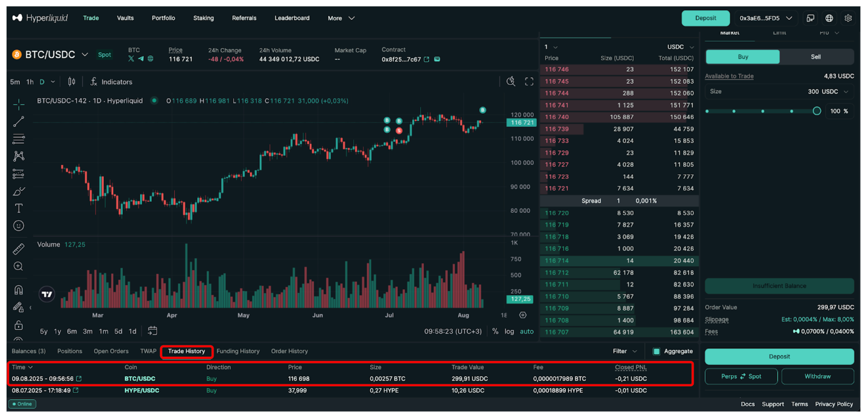Screen dimensions: 868x419
Task: Toggle log scale on chart
Action: click(x=509, y=331)
